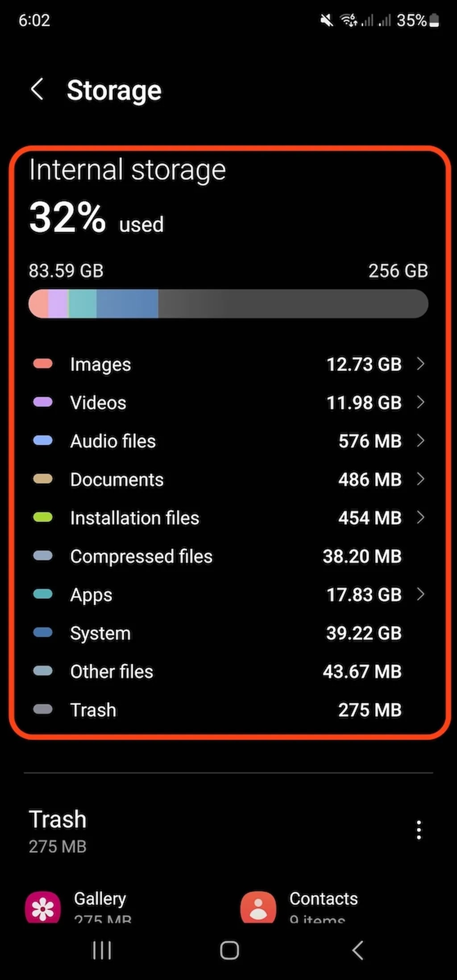Tap the blue System color swatch

(x=43, y=633)
